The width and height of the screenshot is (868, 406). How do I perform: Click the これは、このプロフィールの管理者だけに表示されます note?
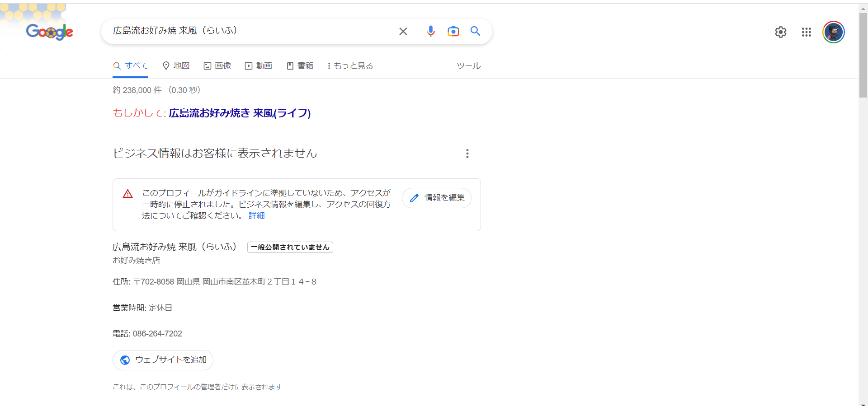pyautogui.click(x=197, y=387)
